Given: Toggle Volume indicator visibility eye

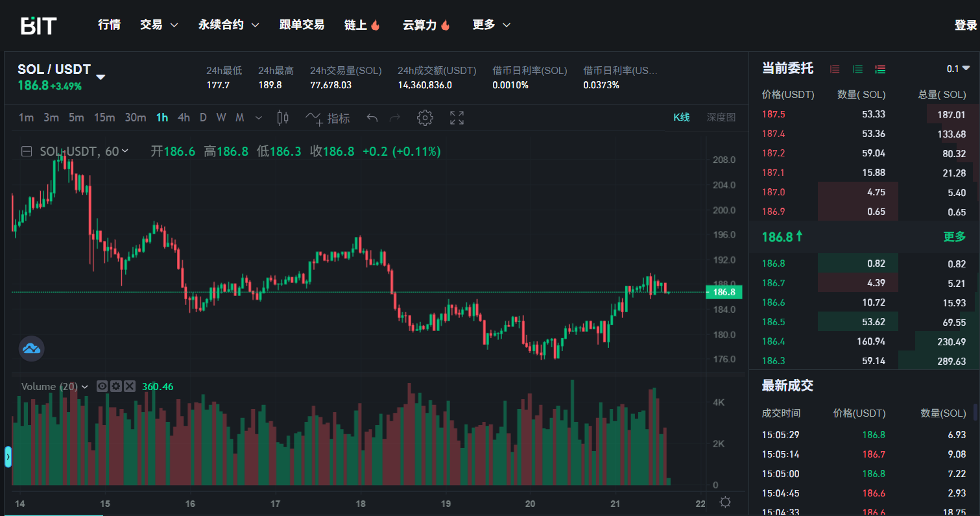Looking at the screenshot, I should [x=102, y=386].
